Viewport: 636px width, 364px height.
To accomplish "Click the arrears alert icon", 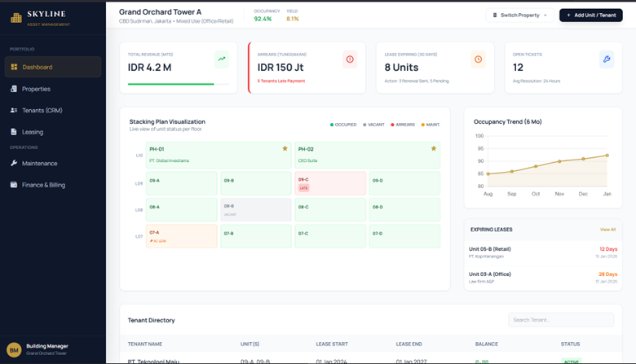I will (x=350, y=59).
